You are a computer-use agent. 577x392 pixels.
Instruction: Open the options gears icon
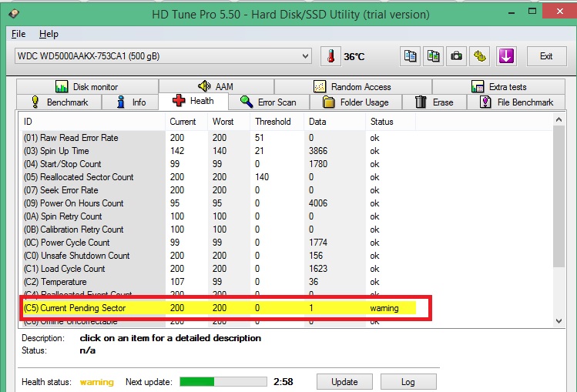pyautogui.click(x=479, y=56)
